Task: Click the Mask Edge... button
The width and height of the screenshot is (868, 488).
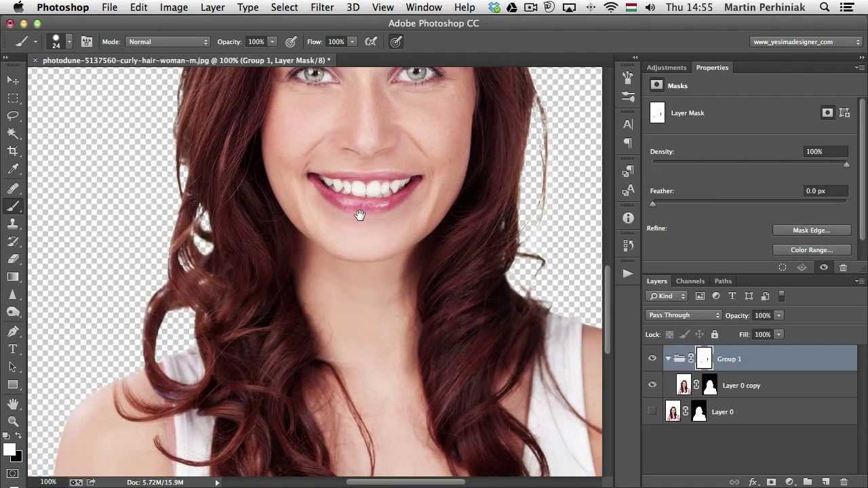Action: click(x=811, y=230)
